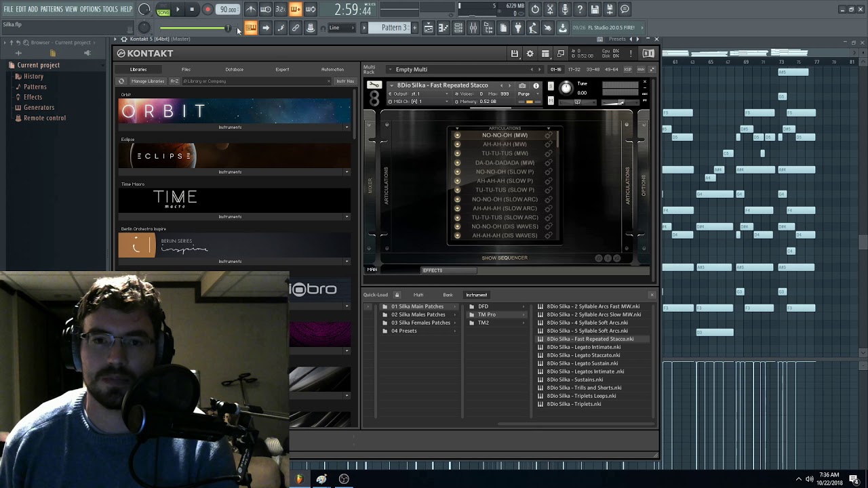Click the volume speaker icon in the system tray
Image resolution: width=868 pixels, height=488 pixels.
pos(810,479)
